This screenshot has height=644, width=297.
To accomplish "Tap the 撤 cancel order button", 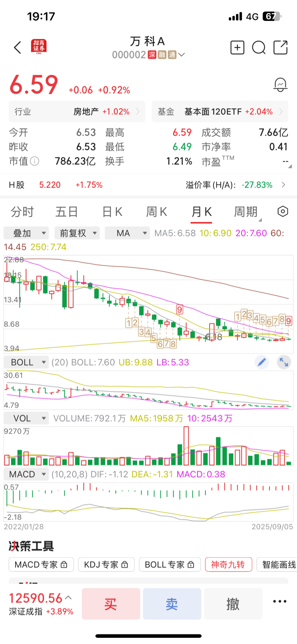I will tap(233, 604).
